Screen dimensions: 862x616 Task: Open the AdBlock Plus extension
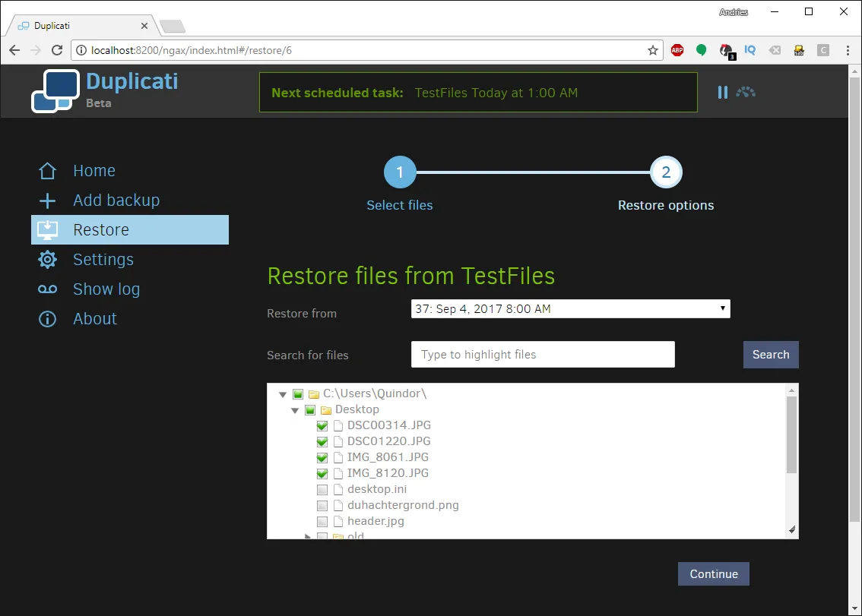click(x=677, y=51)
